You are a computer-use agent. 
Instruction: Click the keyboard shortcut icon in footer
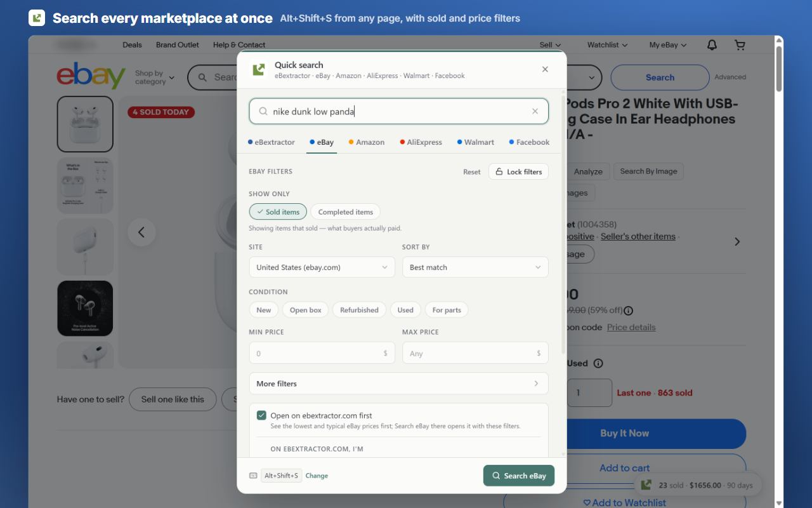[x=253, y=476]
